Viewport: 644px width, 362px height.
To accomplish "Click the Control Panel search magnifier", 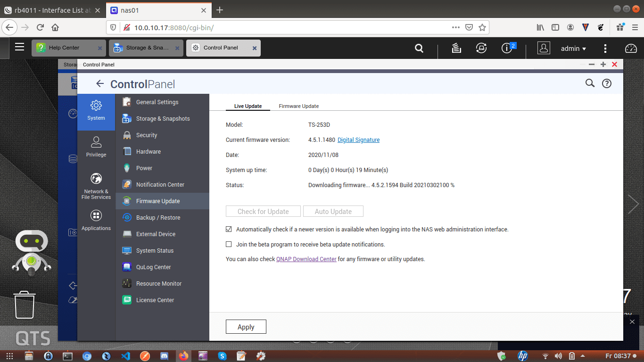I will pos(590,83).
